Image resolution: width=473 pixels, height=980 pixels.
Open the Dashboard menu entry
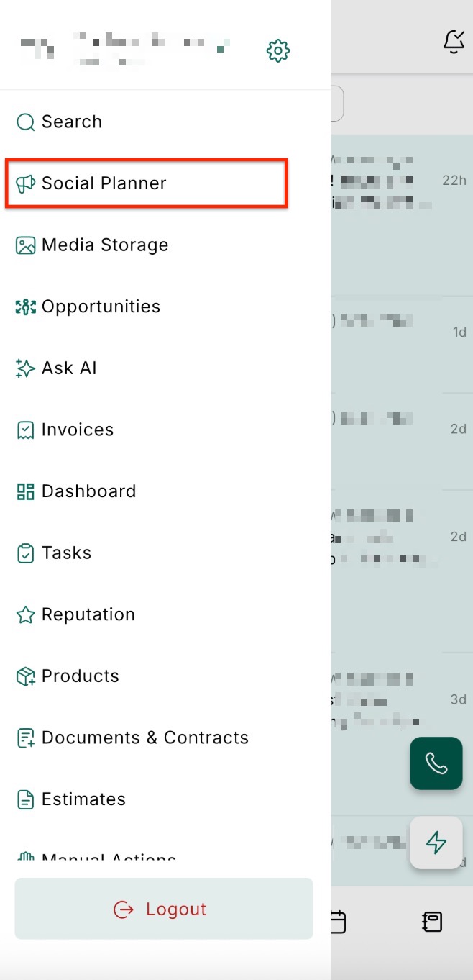click(x=88, y=491)
